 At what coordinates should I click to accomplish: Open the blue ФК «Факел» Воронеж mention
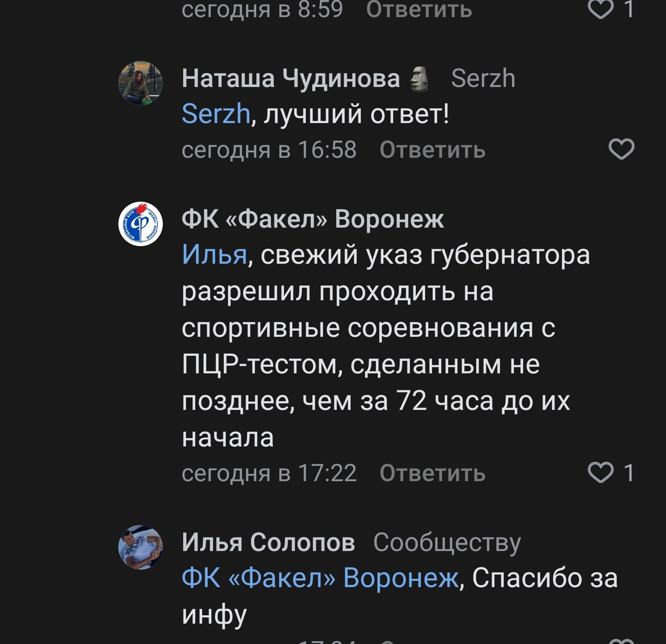pyautogui.click(x=320, y=578)
